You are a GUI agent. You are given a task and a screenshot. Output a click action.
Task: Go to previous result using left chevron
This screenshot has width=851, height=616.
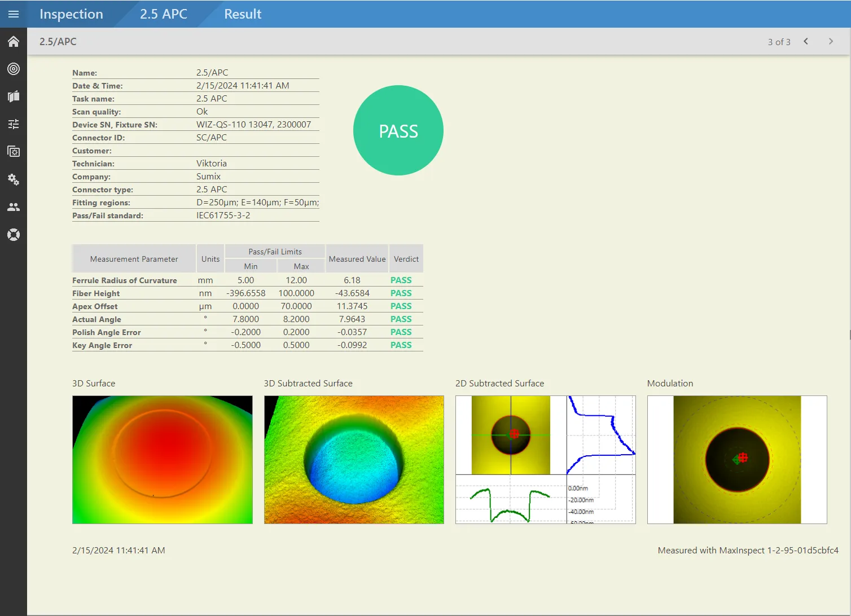point(806,41)
